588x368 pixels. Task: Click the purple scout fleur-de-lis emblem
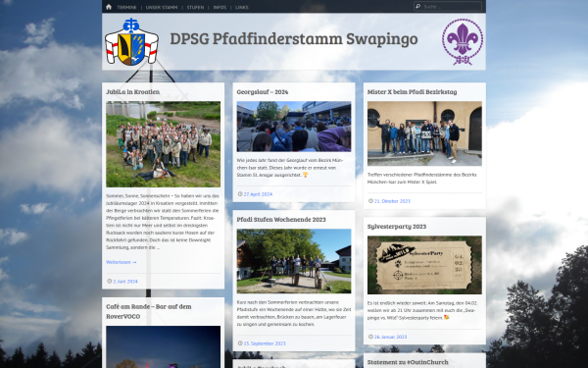[463, 41]
